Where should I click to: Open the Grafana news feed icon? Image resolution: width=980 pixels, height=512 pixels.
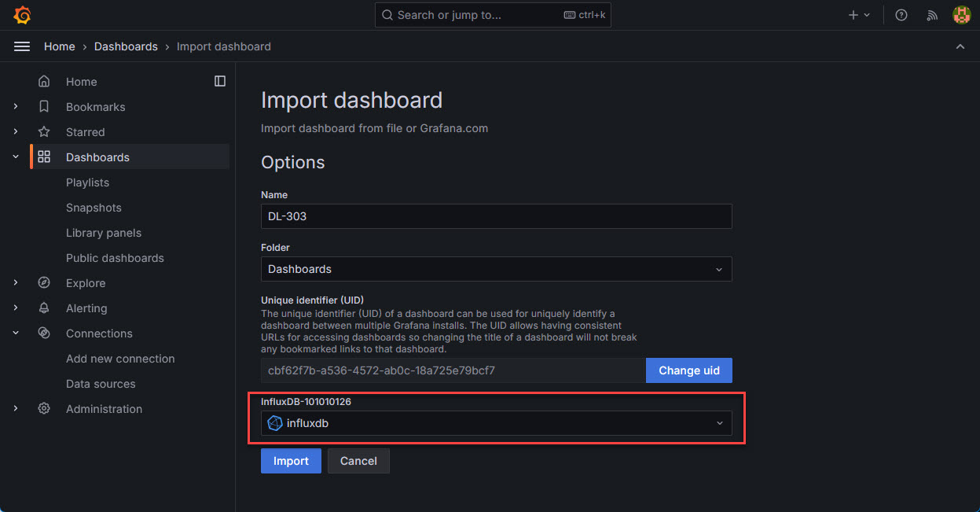tap(931, 14)
